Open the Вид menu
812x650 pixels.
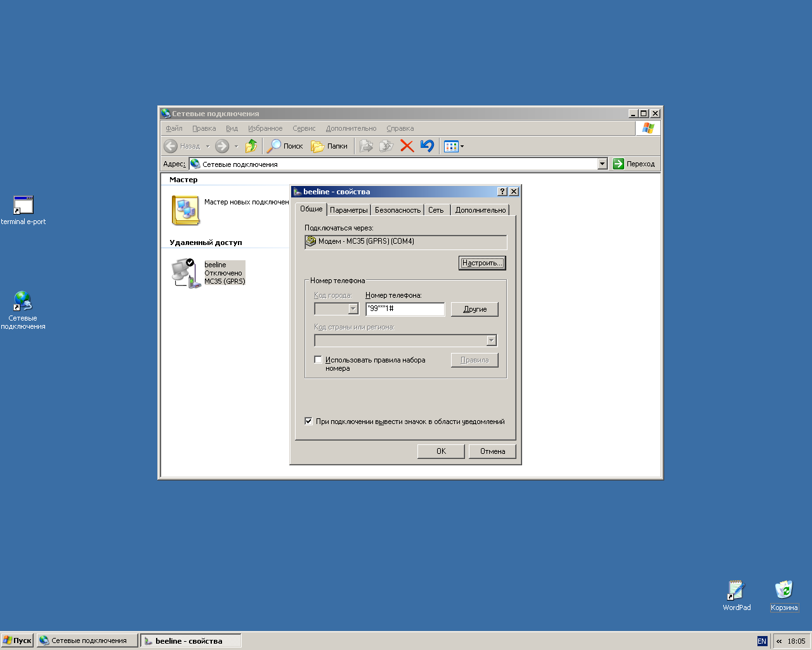[x=232, y=128]
